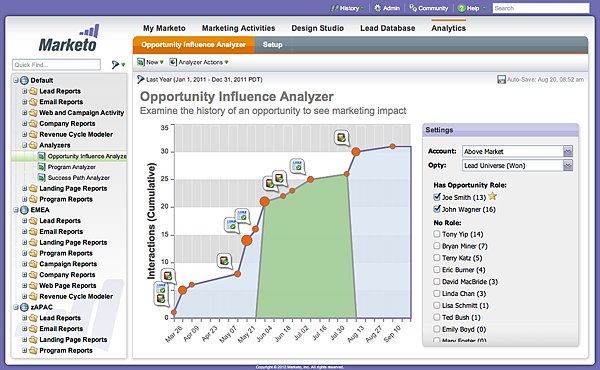Expand Lead Reports under Default
Viewport: 600px width, 370px height.
click(24, 91)
